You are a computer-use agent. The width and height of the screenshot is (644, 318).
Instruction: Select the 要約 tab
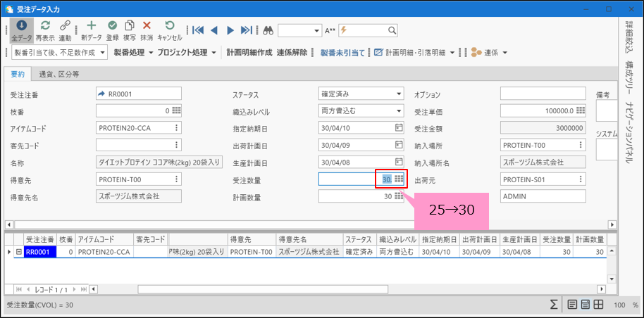tap(18, 75)
